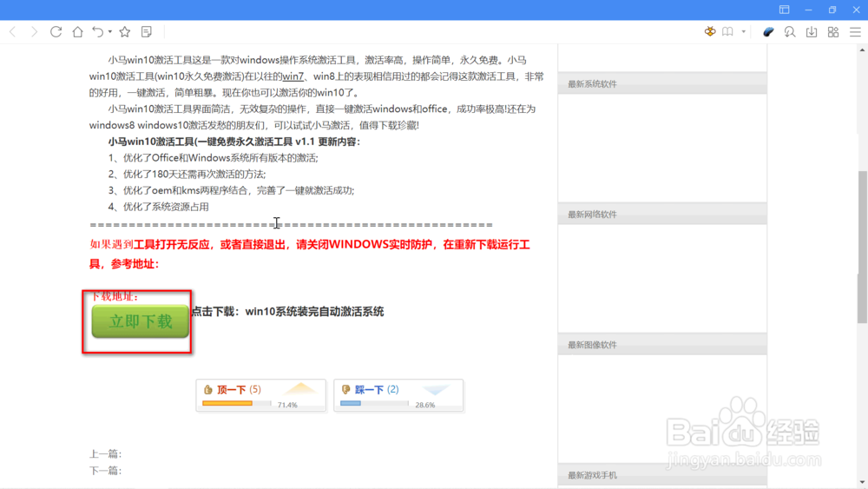Image resolution: width=868 pixels, height=489 pixels.
Task: Click the 最新游戏手机 sidebar heading
Action: [592, 475]
